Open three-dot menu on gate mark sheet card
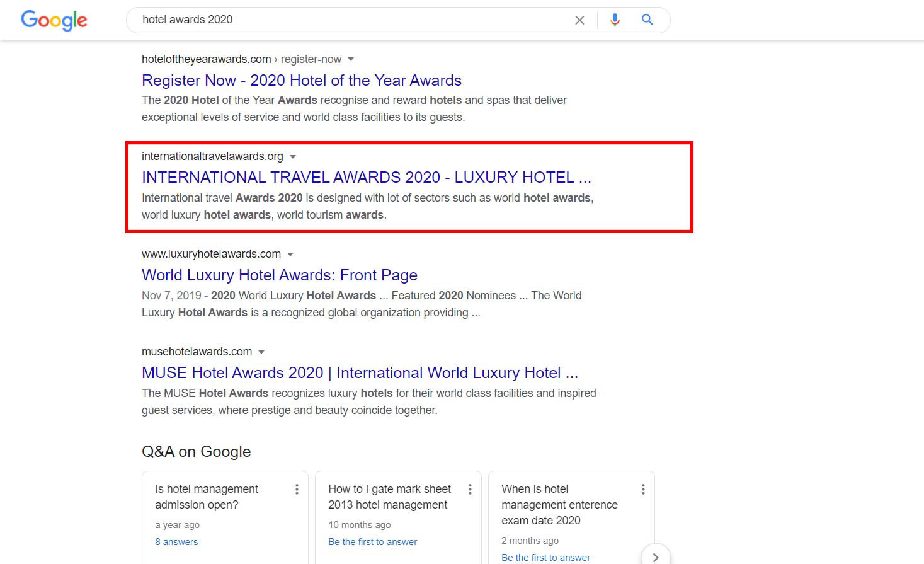 470,490
